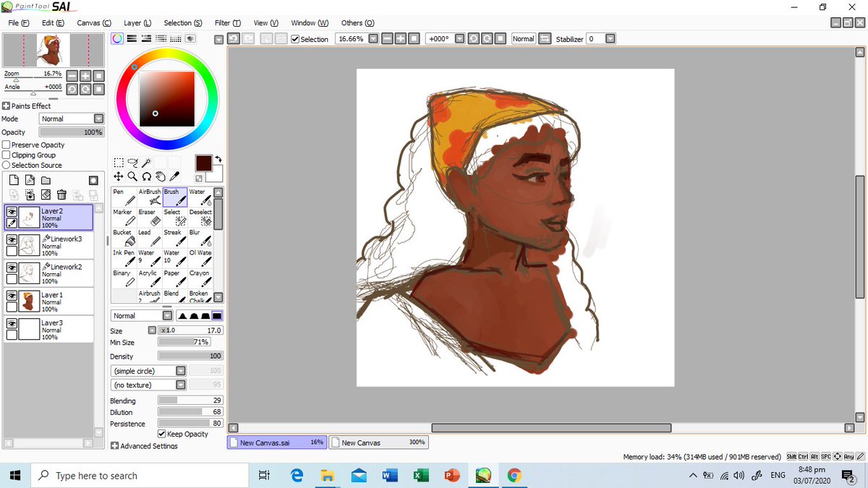Image resolution: width=868 pixels, height=488 pixels.
Task: Select the Ink Pen tool
Action: click(x=124, y=258)
